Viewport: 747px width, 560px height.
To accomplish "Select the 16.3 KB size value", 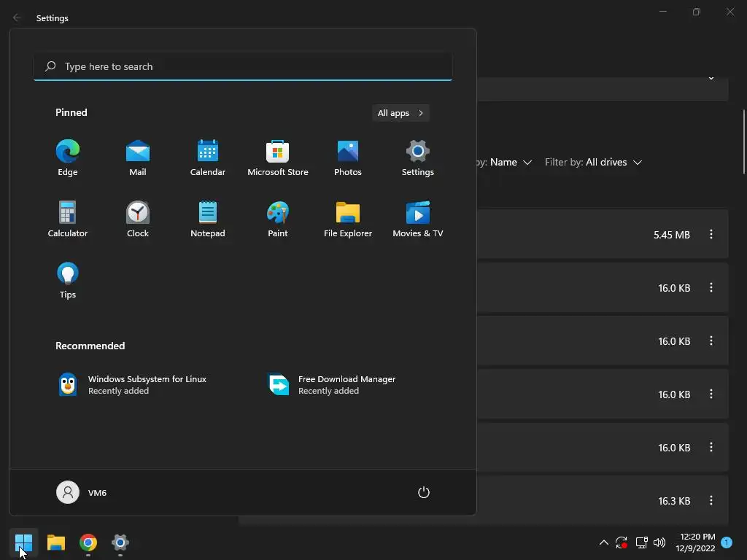I will [x=674, y=501].
